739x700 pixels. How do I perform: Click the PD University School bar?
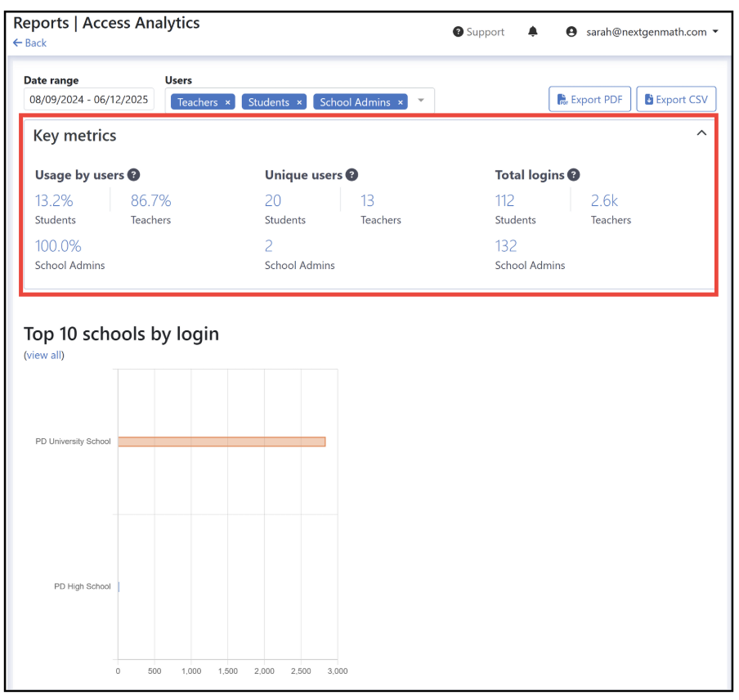point(222,442)
